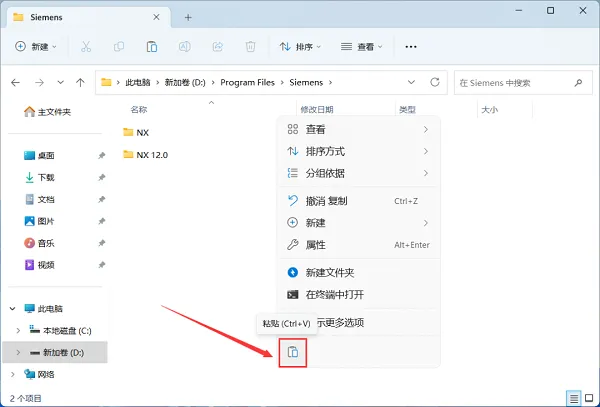Add a new tab with plus

point(188,17)
